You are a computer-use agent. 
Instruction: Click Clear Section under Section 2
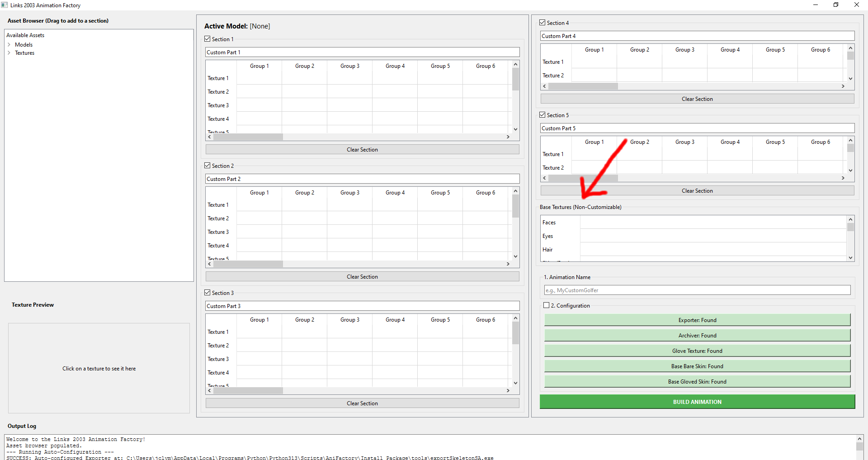(362, 276)
